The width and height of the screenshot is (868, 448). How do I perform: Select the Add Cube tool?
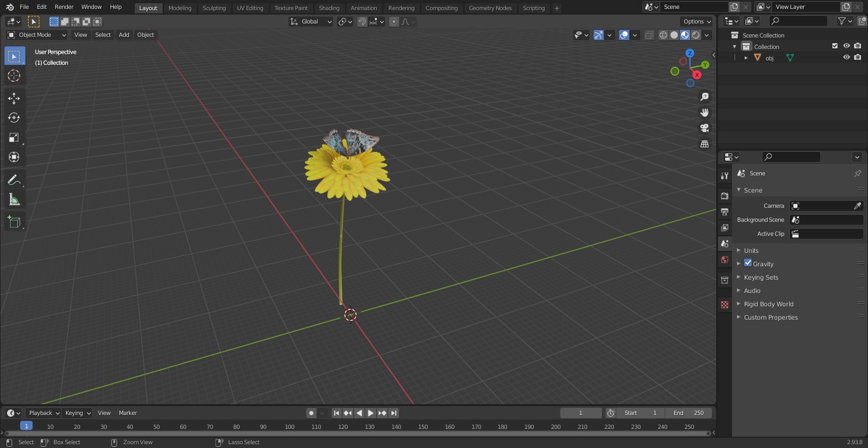point(14,222)
